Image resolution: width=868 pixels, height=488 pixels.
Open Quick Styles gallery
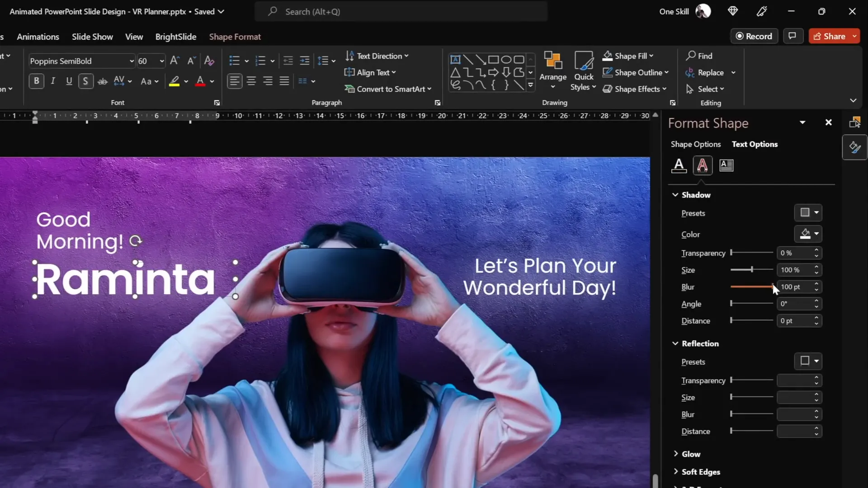pos(584,71)
